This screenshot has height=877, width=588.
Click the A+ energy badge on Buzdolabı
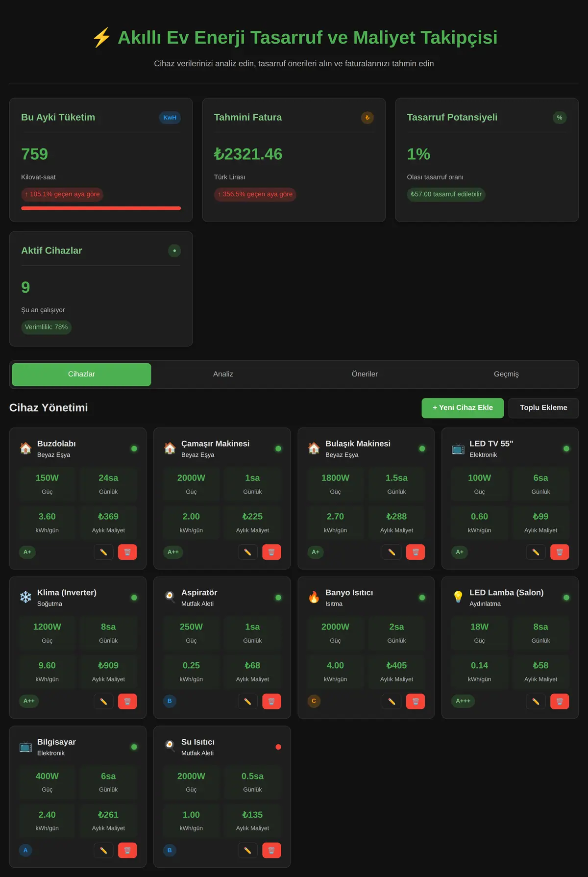pyautogui.click(x=27, y=552)
